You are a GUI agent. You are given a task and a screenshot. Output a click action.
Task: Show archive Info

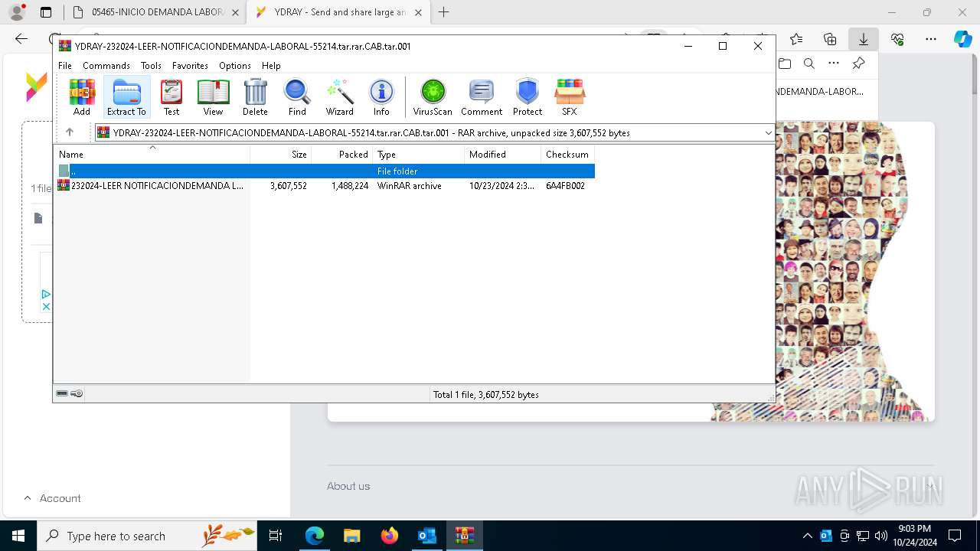tap(381, 97)
